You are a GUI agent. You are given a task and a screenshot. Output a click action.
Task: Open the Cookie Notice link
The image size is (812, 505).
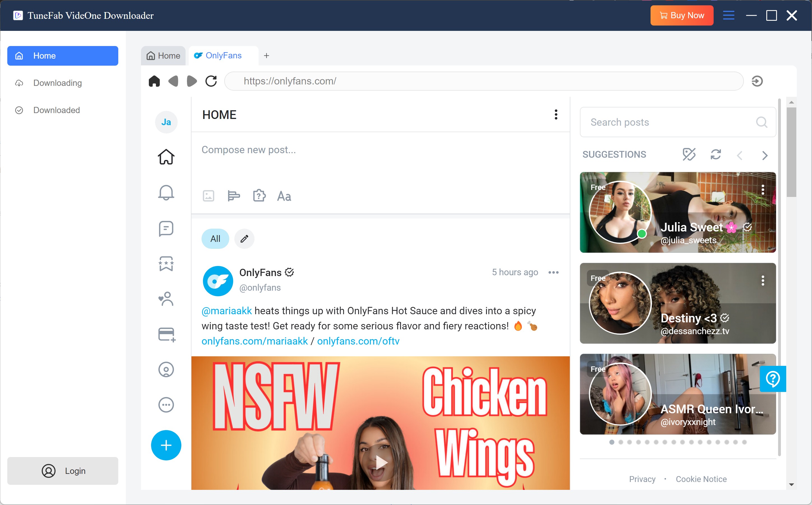click(x=701, y=479)
